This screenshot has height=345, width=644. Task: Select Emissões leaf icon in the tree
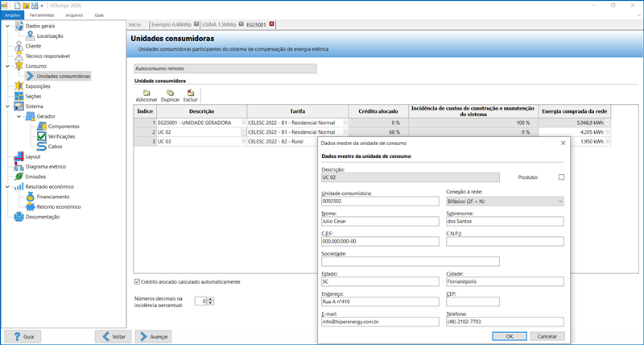[18, 176]
